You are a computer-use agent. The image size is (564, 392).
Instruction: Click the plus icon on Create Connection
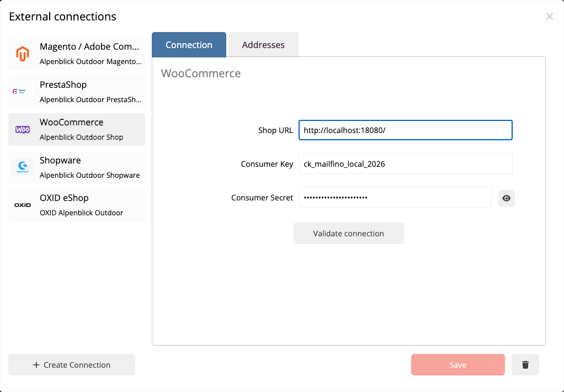click(x=36, y=364)
